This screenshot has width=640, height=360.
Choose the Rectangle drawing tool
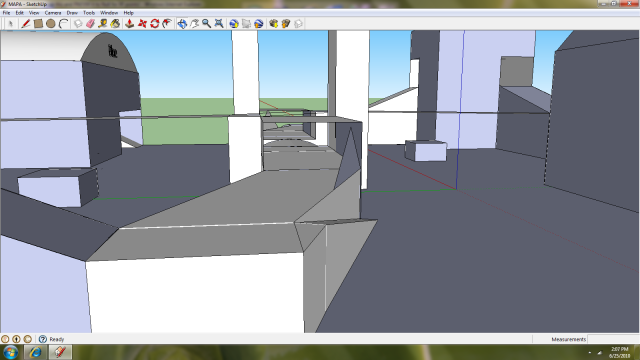[38, 24]
